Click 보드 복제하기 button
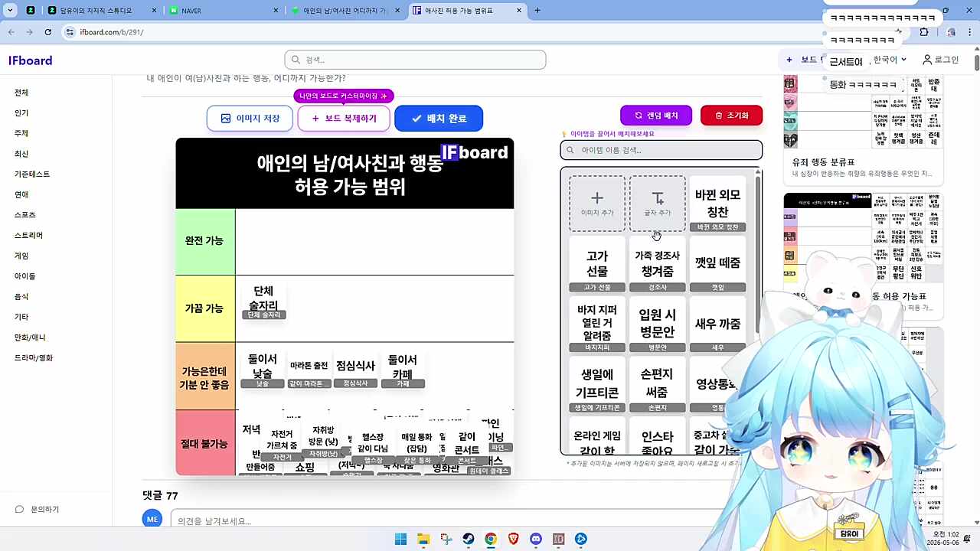This screenshot has width=980, height=551. (x=344, y=119)
